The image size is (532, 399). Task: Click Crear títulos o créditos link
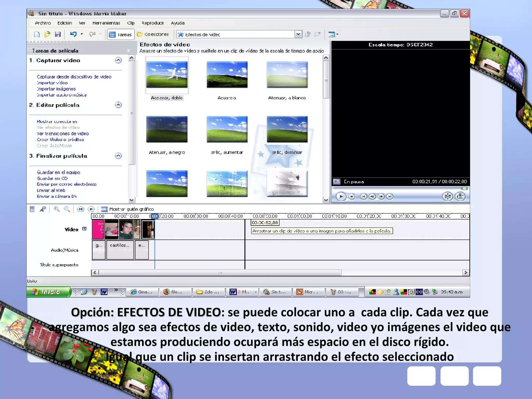pyautogui.click(x=60, y=139)
